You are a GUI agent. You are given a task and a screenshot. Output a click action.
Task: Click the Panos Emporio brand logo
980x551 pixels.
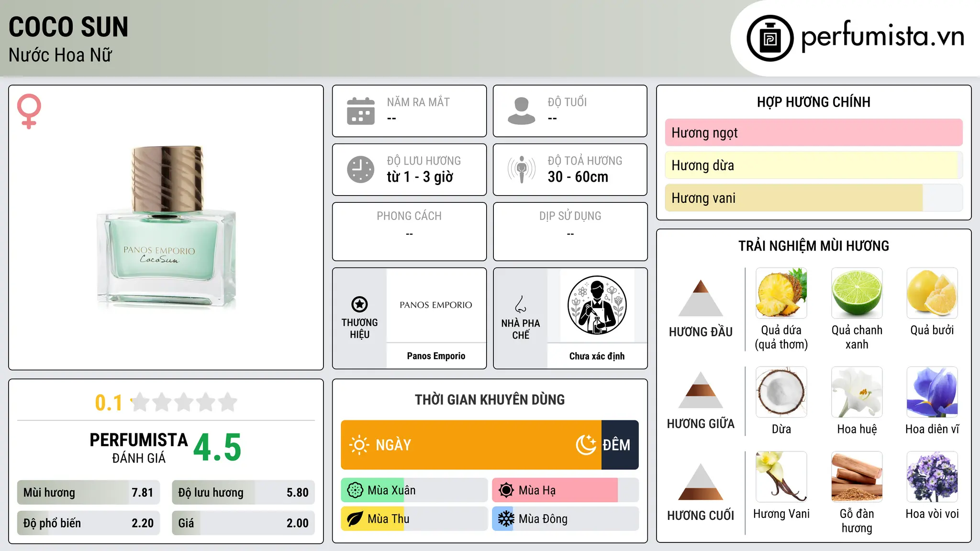pyautogui.click(x=436, y=305)
